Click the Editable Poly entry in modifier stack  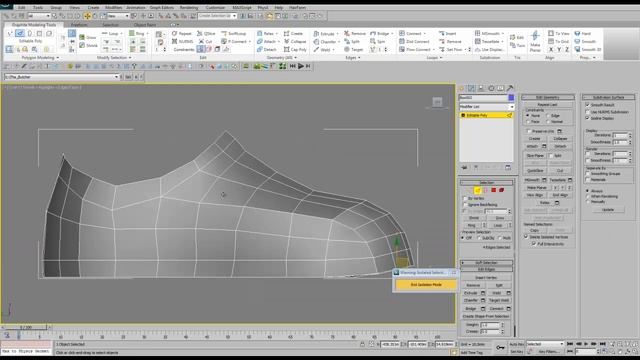pos(487,116)
